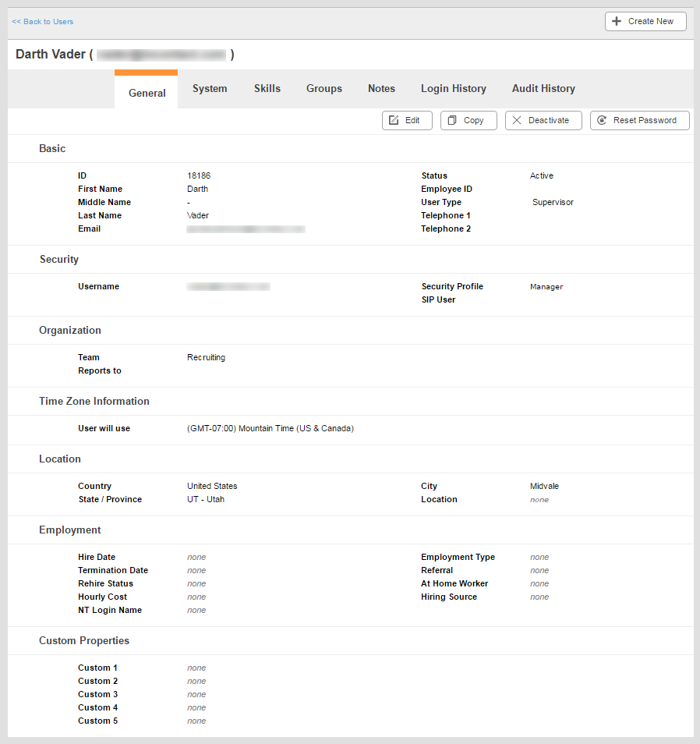Click the At Home Worker label
The width and height of the screenshot is (700, 744).
click(454, 583)
